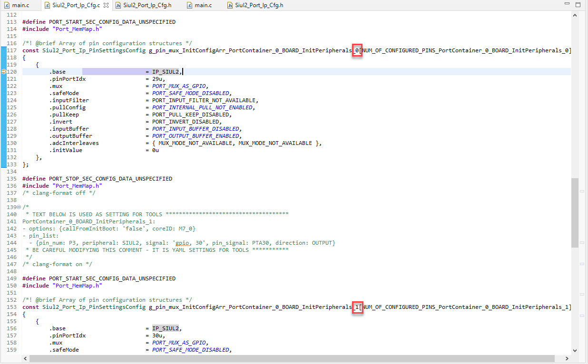
Task: Click the yellow arrow marker beside line 120
Action: click(3, 71)
